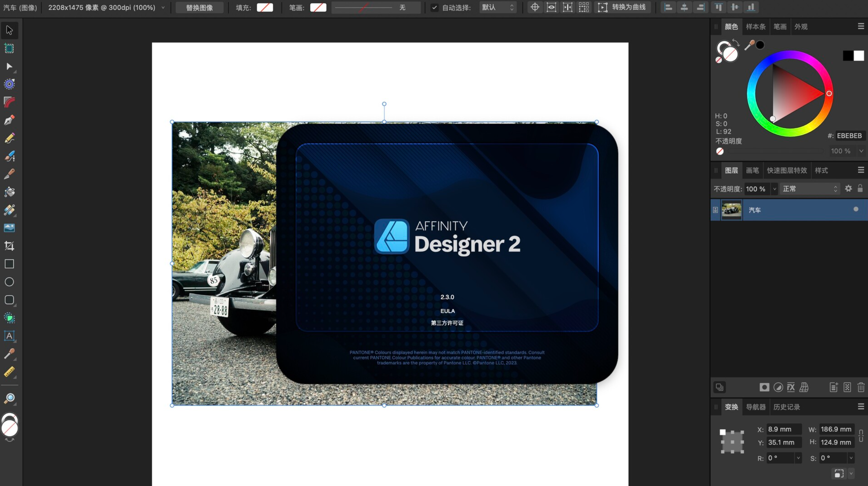868x486 pixels.
Task: Select the Node tool
Action: (x=9, y=66)
